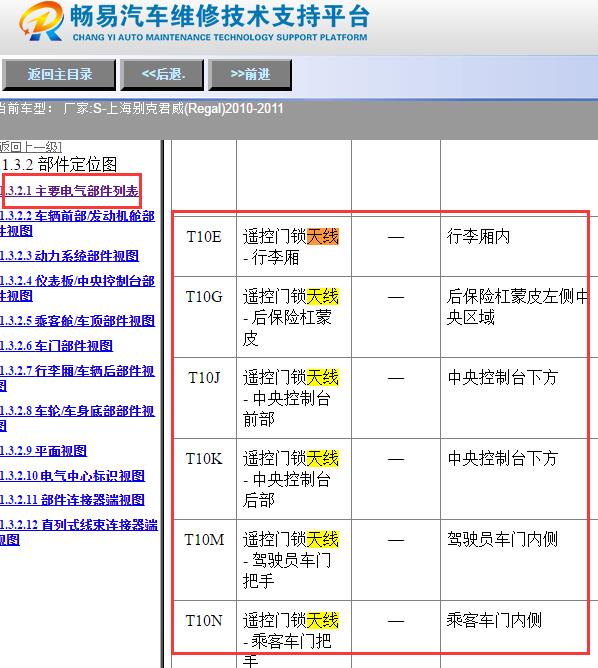Open 1.3.2.4 仪表板/中央控制台部件视图 link

pyautogui.click(x=77, y=288)
